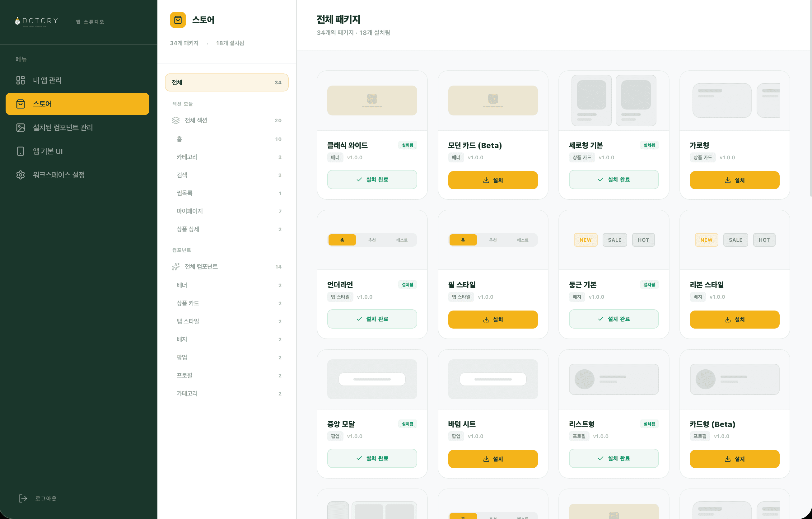The height and width of the screenshot is (519, 812).
Task: Click the DOTORY acorn logo icon
Action: pyautogui.click(x=17, y=21)
